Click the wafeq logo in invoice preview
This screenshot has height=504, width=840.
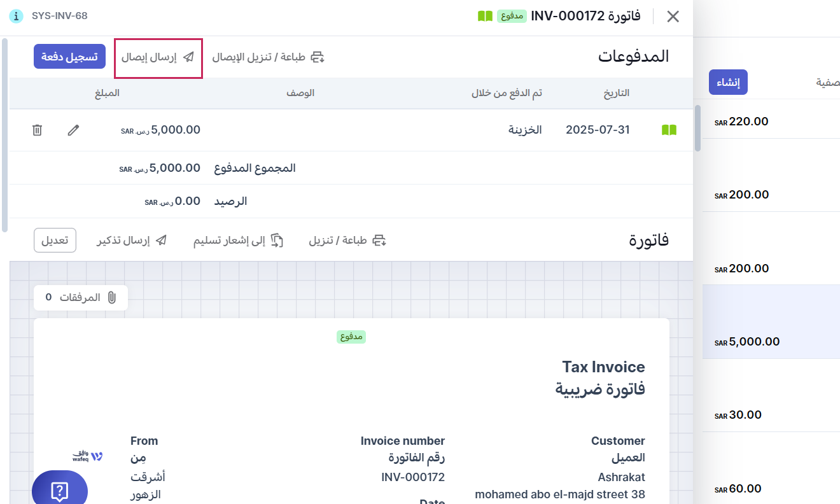88,456
